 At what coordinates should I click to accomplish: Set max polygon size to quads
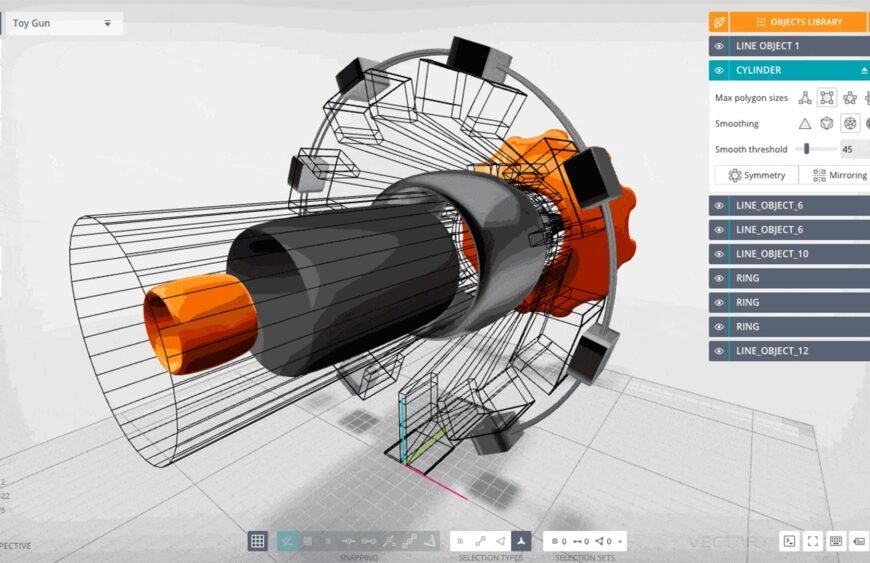827,98
